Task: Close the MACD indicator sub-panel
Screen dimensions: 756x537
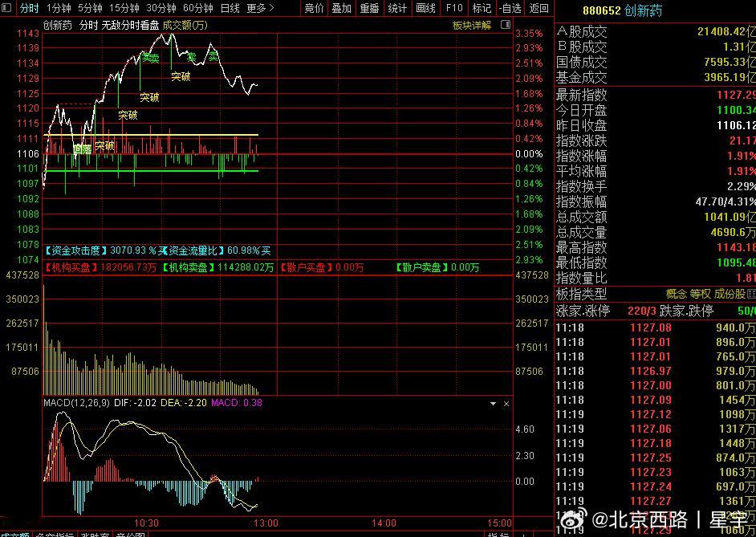Action: click(x=506, y=404)
